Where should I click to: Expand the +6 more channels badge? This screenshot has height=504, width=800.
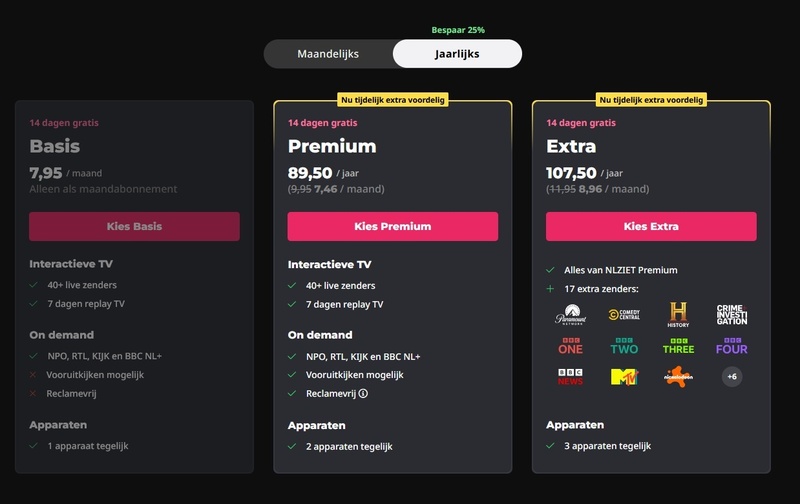point(732,377)
